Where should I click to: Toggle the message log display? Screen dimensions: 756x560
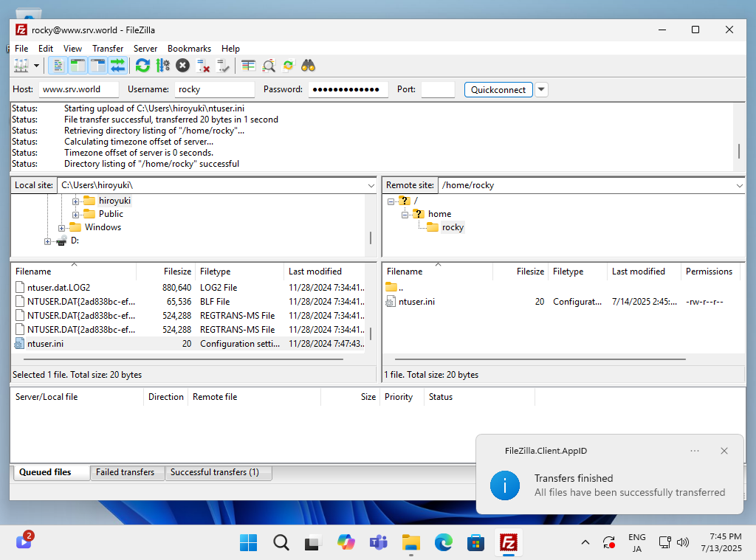click(58, 65)
